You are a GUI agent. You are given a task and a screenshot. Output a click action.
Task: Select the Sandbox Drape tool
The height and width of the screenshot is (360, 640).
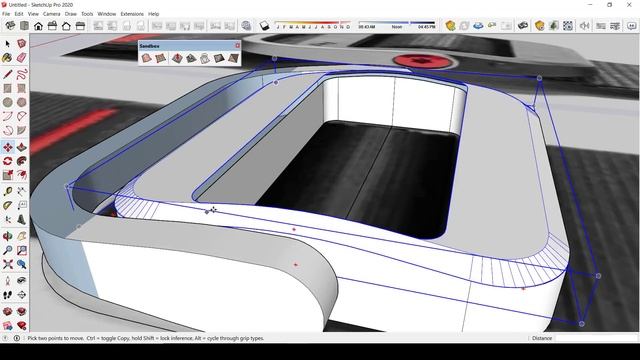point(204,58)
